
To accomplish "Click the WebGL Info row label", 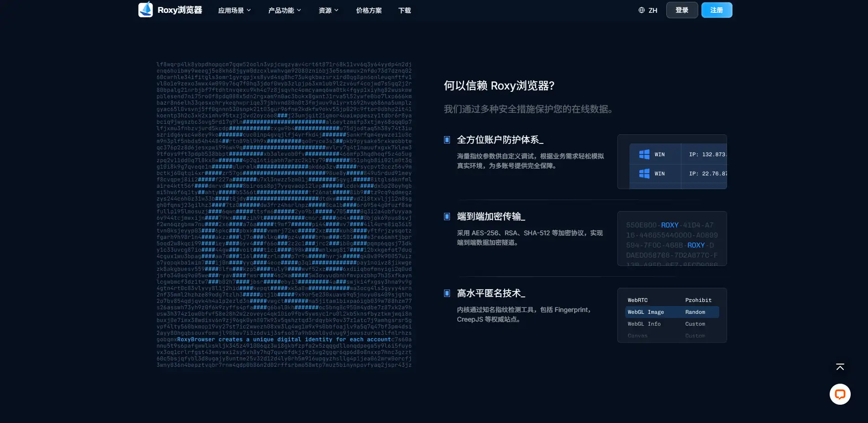I will pos(644,324).
